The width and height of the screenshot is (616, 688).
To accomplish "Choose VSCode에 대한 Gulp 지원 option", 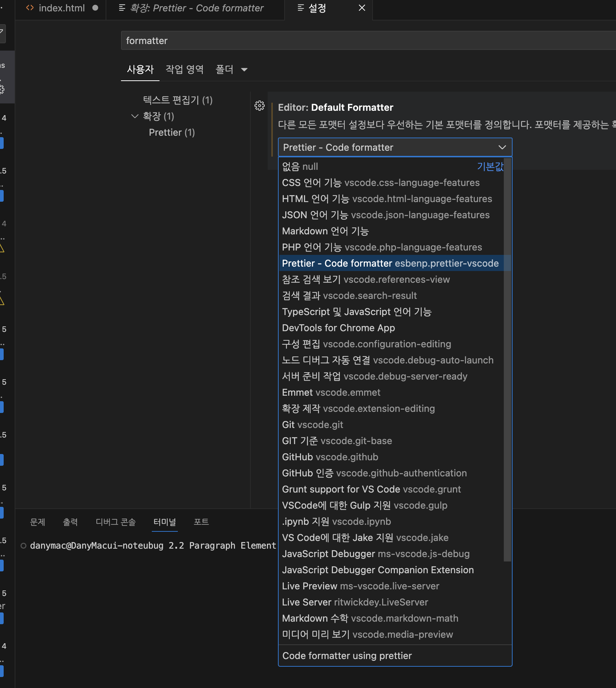I will tap(391, 505).
